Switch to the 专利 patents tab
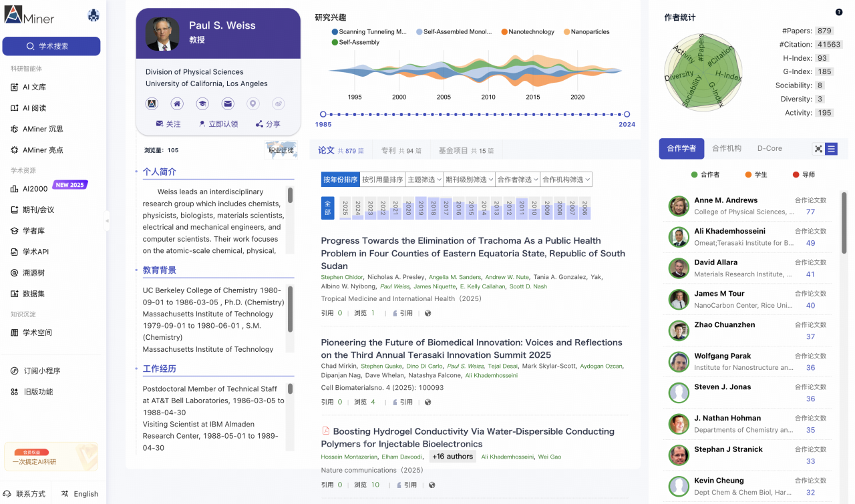855x504 pixels. point(401,151)
